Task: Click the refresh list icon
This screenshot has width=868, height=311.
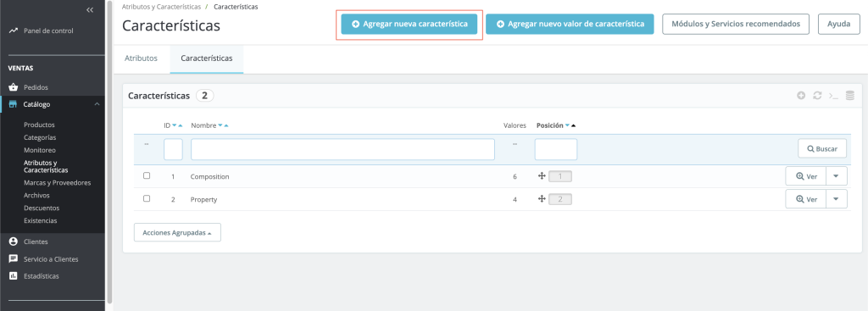Action: click(x=817, y=95)
